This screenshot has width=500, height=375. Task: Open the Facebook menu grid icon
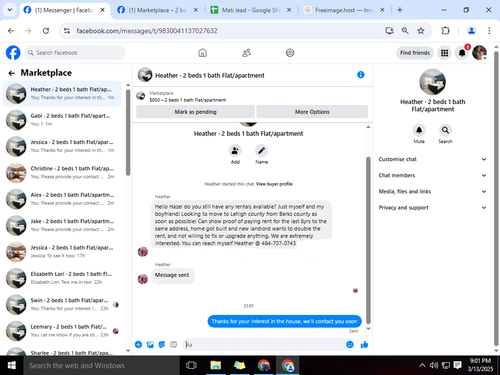pyautogui.click(x=444, y=53)
